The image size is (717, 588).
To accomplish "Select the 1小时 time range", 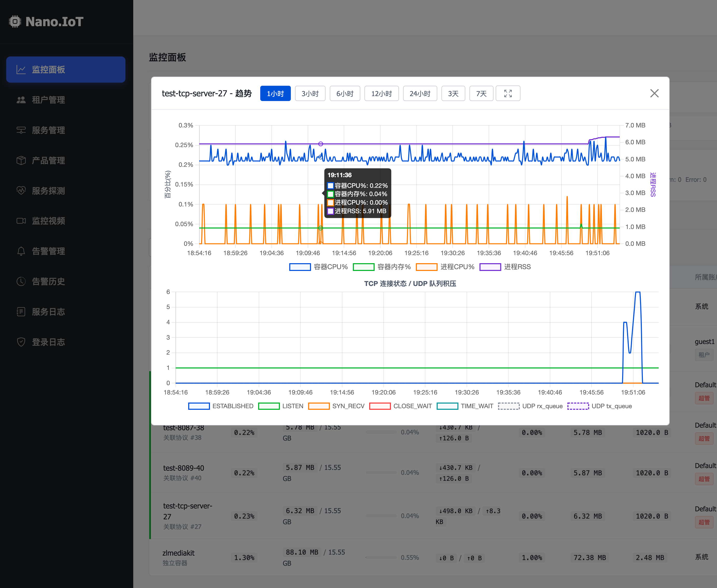I will (x=275, y=94).
